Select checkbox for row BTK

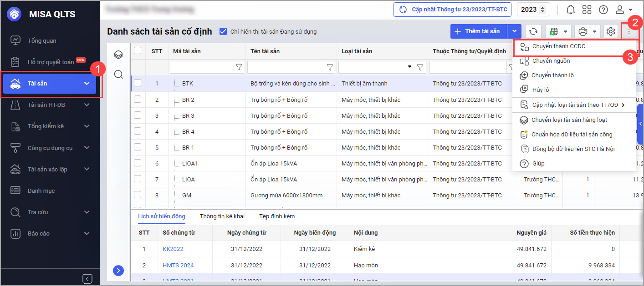[x=138, y=83]
